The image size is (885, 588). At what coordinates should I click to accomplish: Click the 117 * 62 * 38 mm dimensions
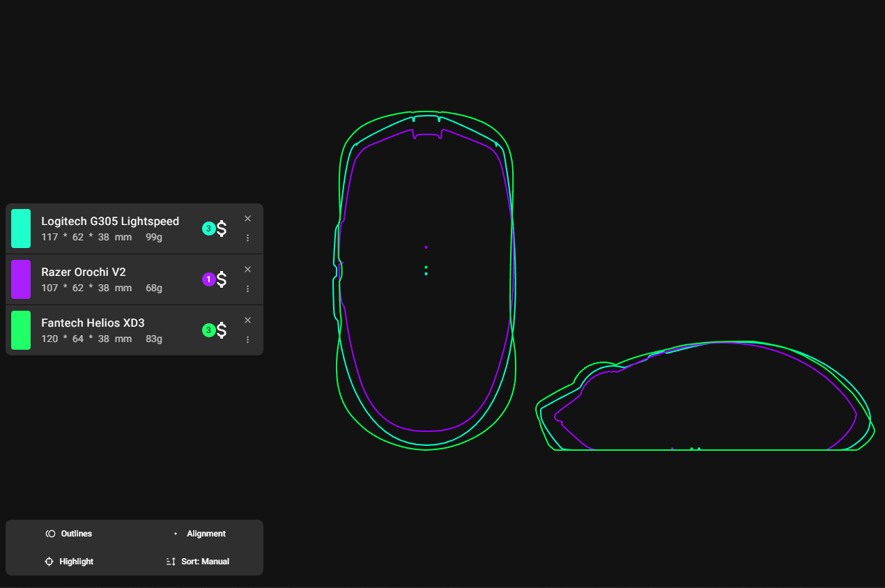pos(86,238)
